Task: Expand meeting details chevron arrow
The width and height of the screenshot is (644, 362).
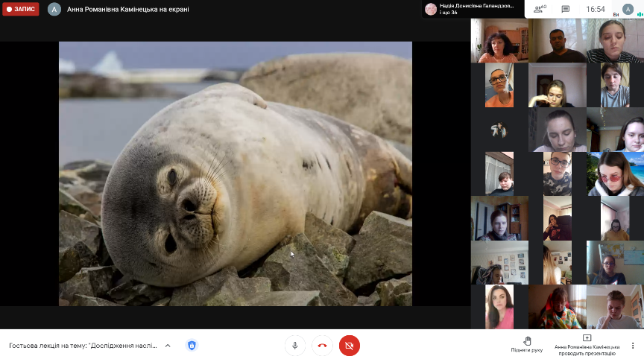Action: pyautogui.click(x=168, y=346)
